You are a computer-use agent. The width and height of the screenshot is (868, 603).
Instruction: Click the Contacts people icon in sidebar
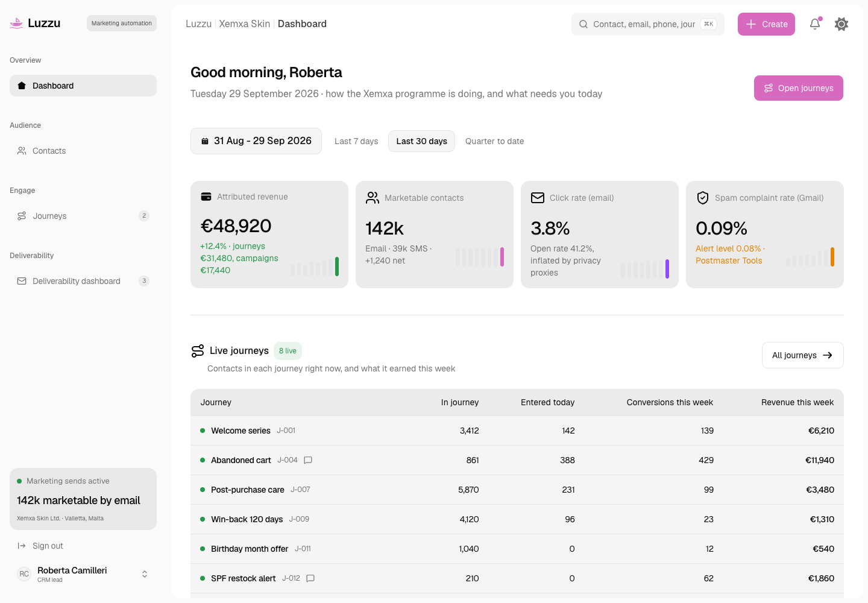pyautogui.click(x=22, y=151)
